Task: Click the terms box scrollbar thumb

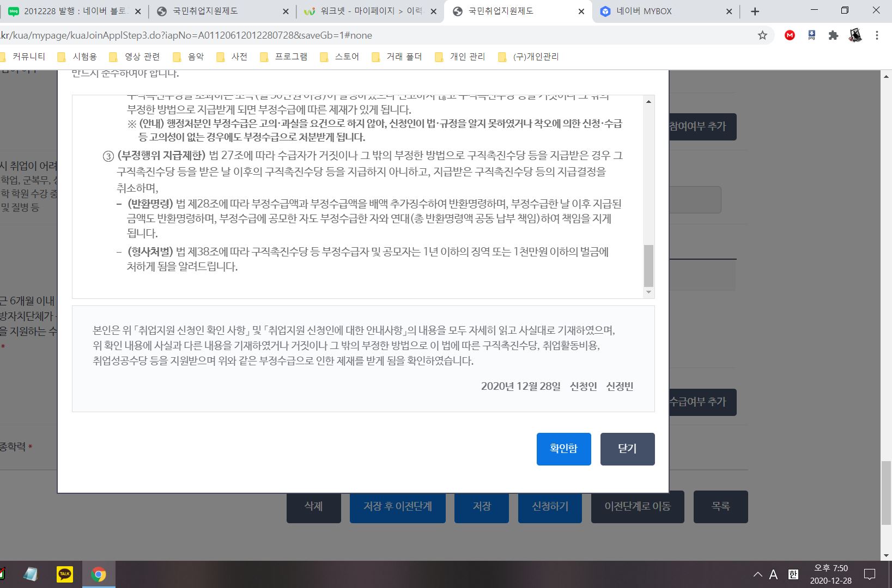Action: click(648, 266)
